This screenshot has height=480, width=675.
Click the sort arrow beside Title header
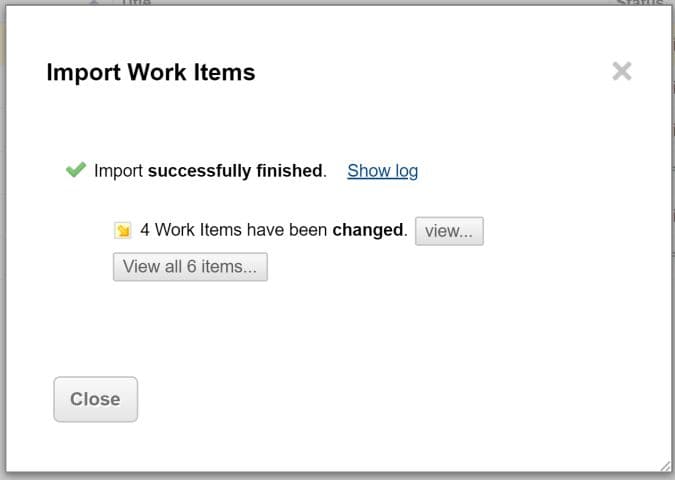coord(94,3)
